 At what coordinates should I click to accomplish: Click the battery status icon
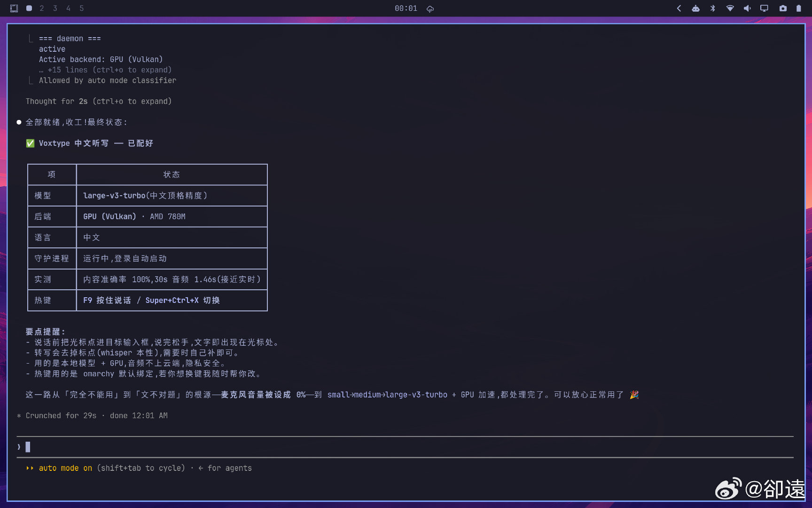tap(799, 8)
